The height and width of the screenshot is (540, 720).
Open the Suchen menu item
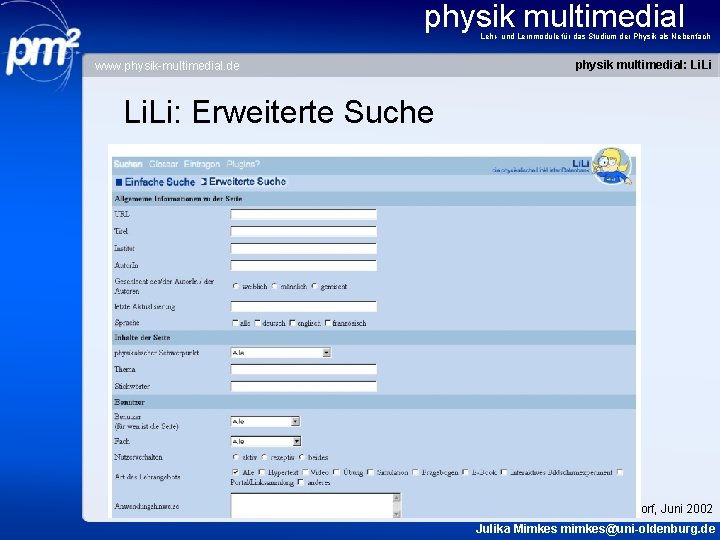pyautogui.click(x=128, y=164)
